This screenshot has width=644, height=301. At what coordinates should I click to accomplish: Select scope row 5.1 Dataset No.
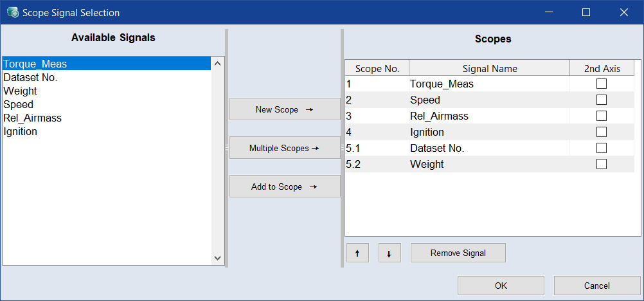pos(437,148)
